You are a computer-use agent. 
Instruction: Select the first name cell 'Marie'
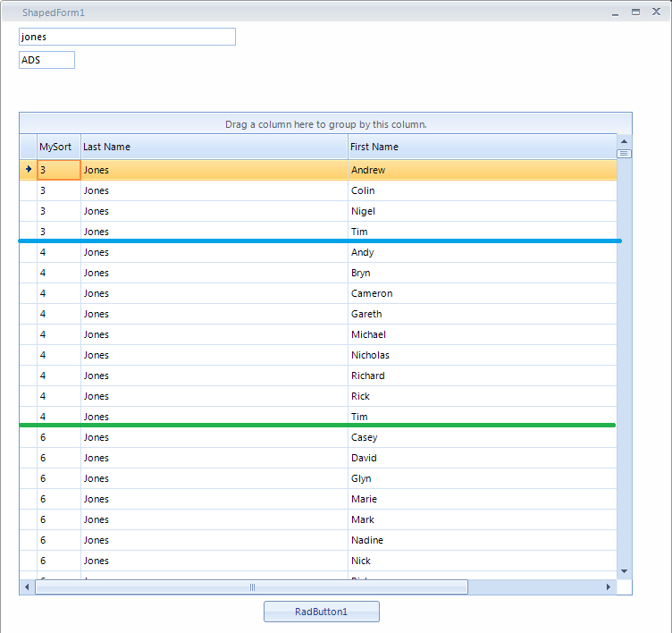(x=483, y=499)
